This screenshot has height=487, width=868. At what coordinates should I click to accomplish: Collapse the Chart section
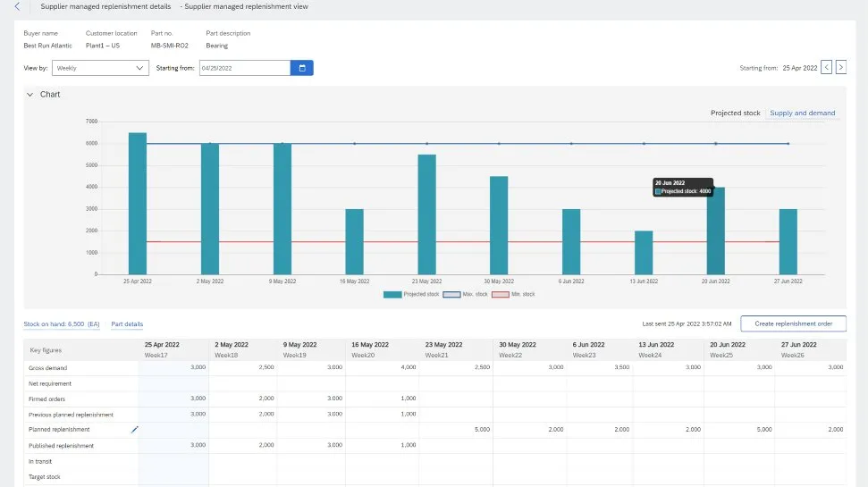(29, 95)
